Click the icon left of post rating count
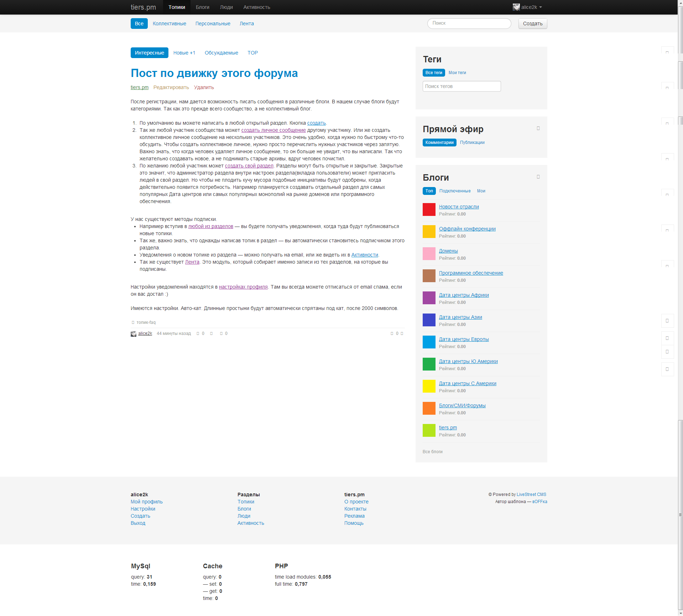This screenshot has height=616, width=683. [x=392, y=333]
